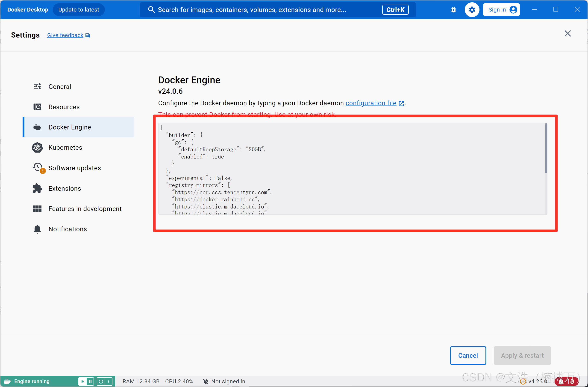This screenshot has height=387, width=588.
Task: Click the Extensions puzzle icon
Action: (37, 188)
